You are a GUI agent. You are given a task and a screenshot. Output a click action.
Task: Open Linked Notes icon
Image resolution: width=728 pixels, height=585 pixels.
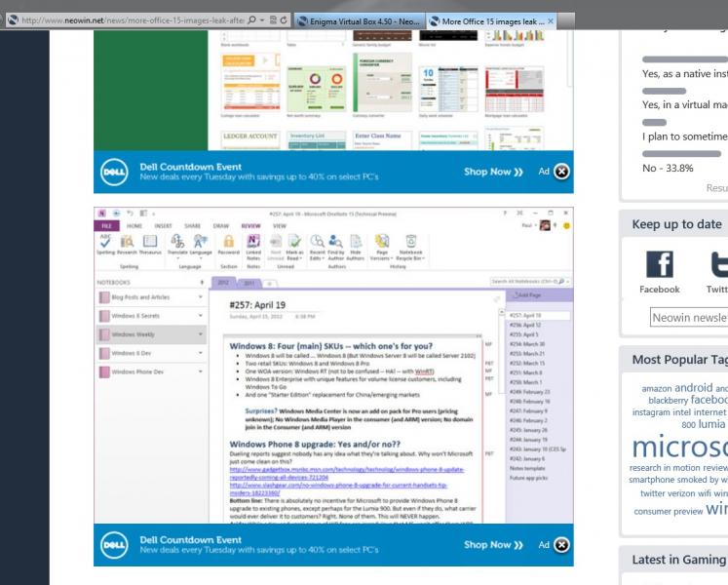pyautogui.click(x=253, y=241)
